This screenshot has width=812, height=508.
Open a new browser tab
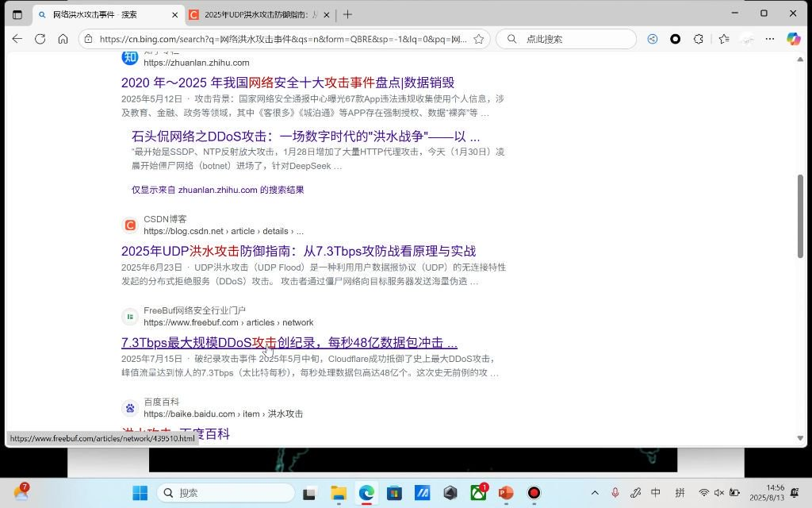click(x=347, y=14)
